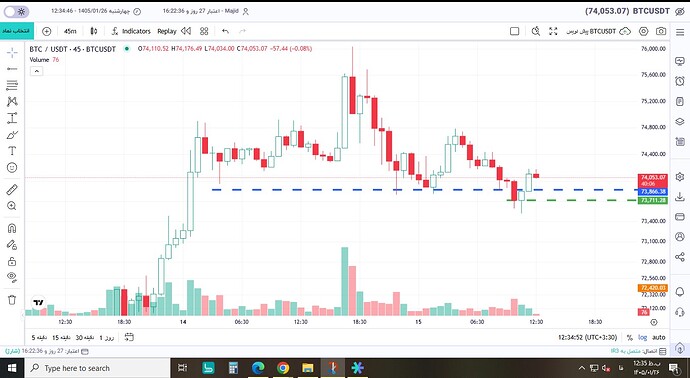
Task: Hide all drawings with eye icon
Action: click(12, 277)
